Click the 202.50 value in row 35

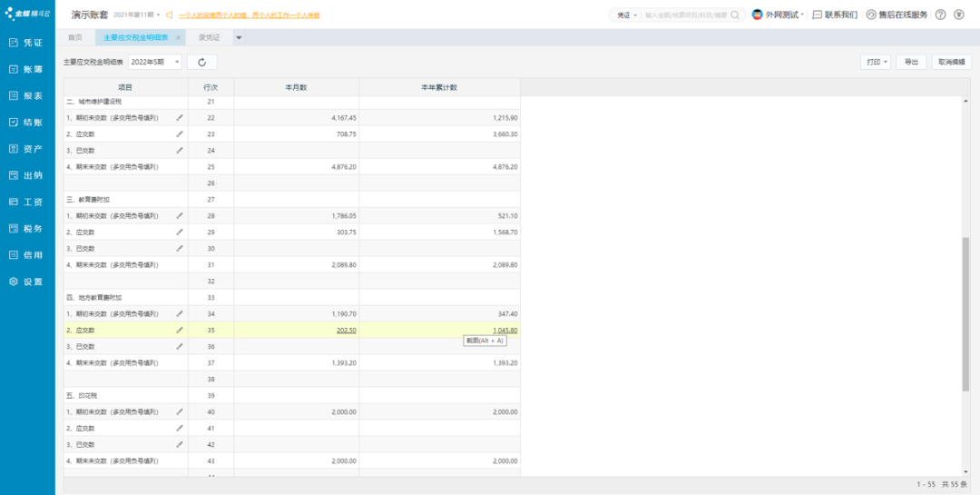pos(347,330)
